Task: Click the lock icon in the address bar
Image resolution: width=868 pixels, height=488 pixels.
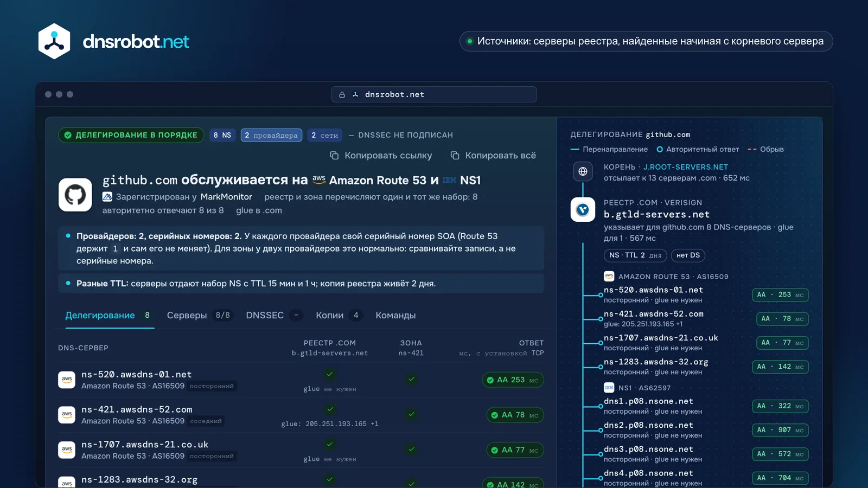Action: pos(342,94)
